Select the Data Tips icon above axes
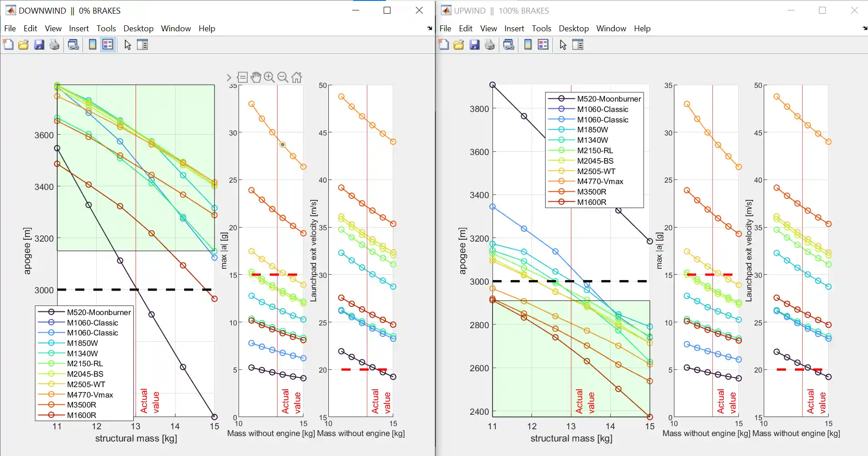The image size is (868, 456). (x=243, y=78)
